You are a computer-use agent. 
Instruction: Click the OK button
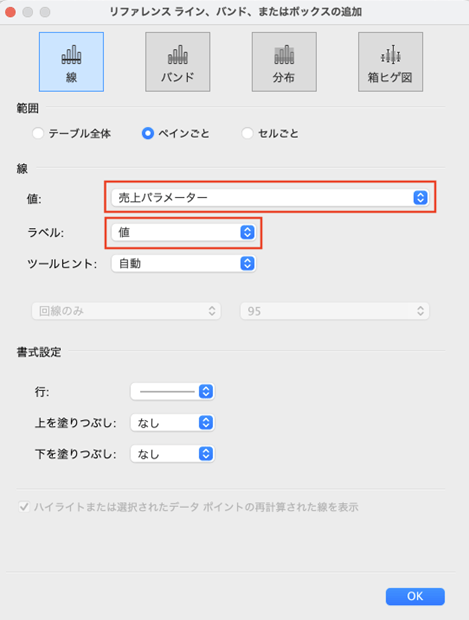point(415,596)
